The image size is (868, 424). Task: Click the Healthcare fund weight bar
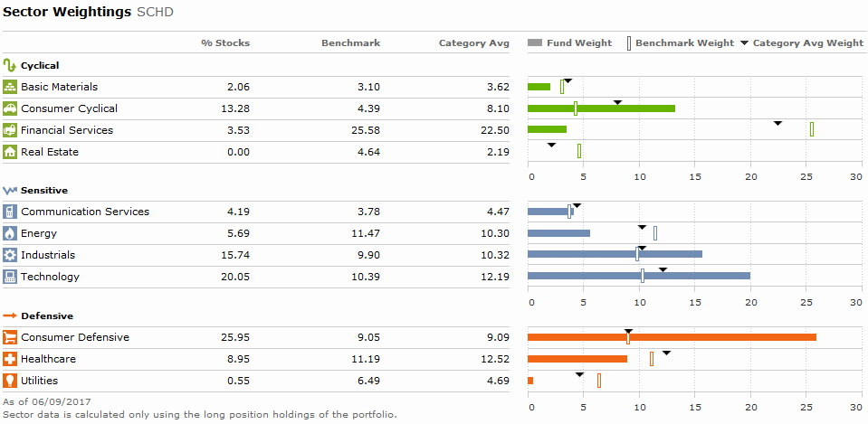click(577, 359)
